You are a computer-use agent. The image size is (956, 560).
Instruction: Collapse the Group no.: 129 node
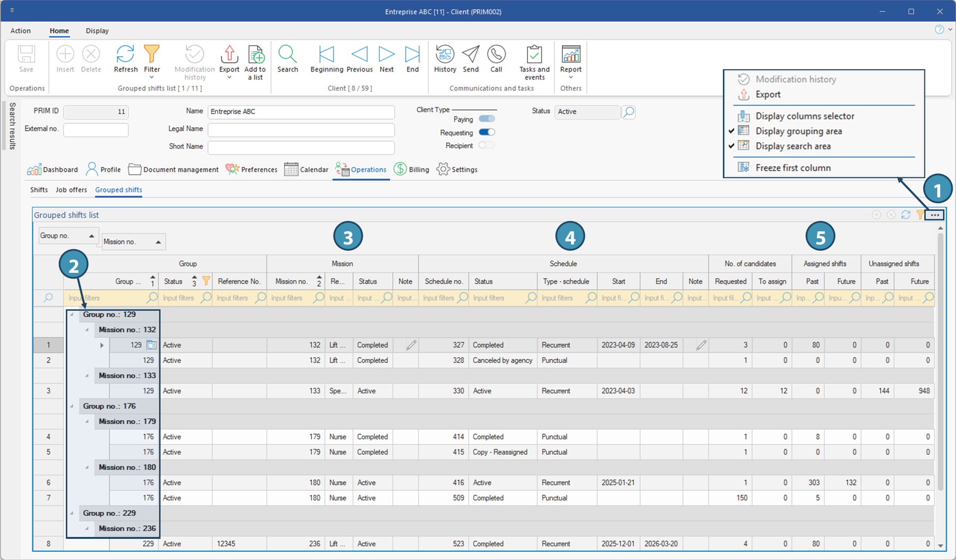click(x=72, y=315)
